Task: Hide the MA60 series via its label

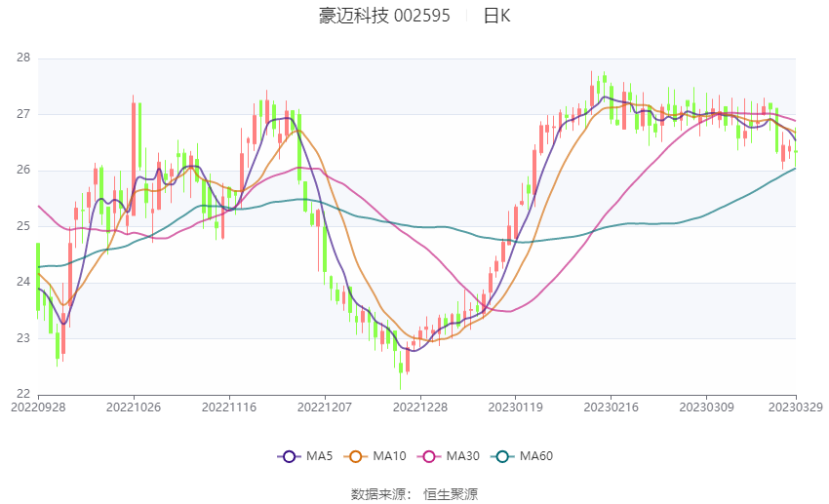Action: coord(536,456)
